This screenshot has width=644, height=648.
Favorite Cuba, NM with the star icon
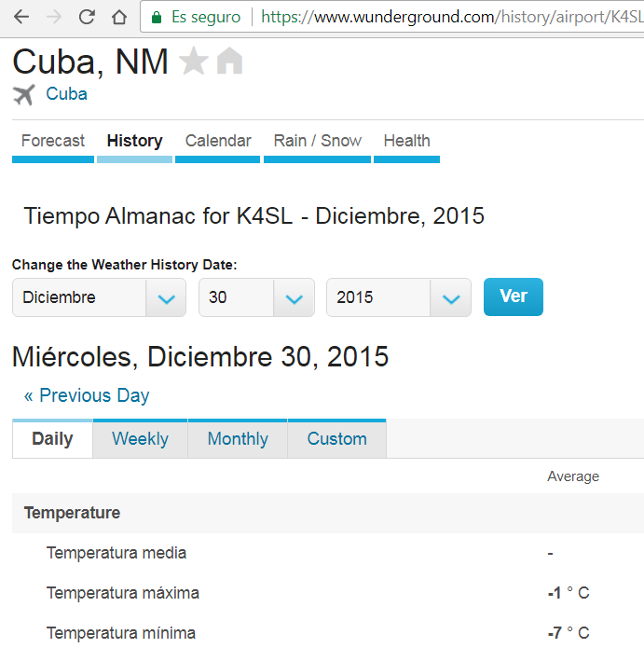point(194,62)
